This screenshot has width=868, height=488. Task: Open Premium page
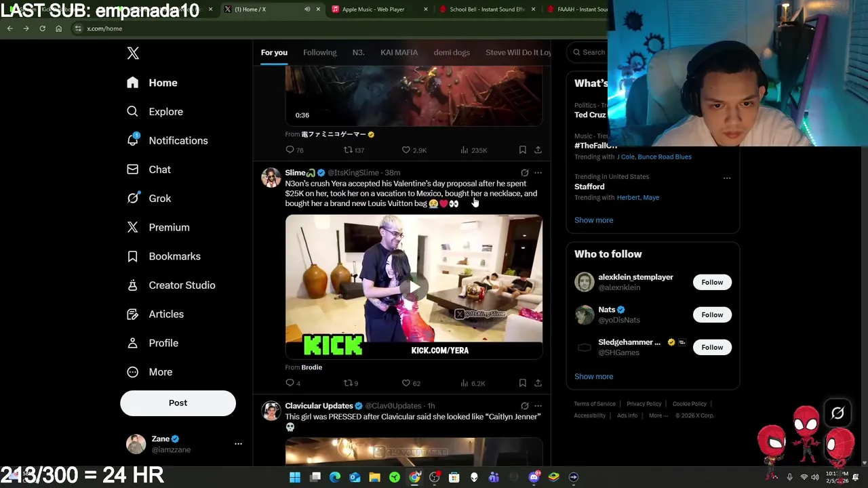click(x=158, y=228)
